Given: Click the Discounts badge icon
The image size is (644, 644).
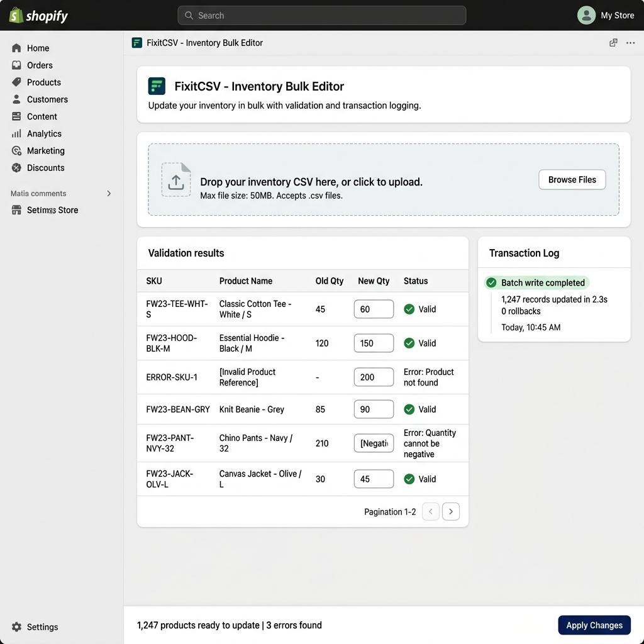Looking at the screenshot, I should [16, 167].
